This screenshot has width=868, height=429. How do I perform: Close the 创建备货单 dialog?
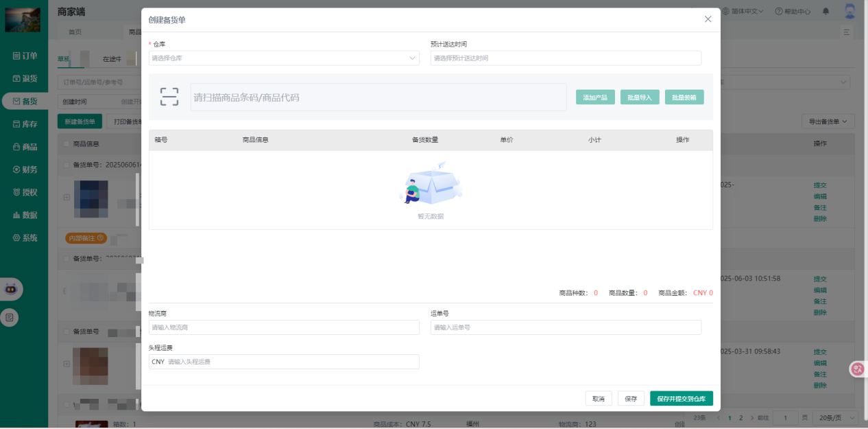point(708,19)
